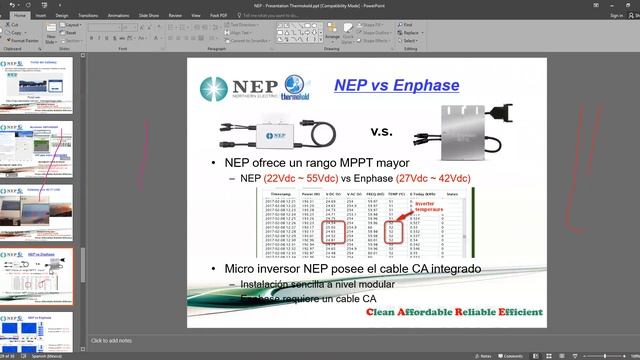
Task: Click the Sign in link
Action: (x=616, y=16)
